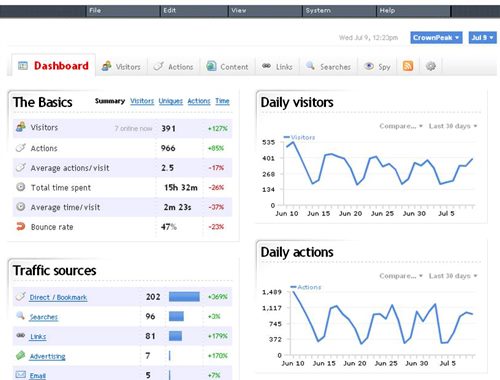Click the Searches magnifier icon in Traffic sources
The width and height of the screenshot is (500, 380).
point(21,315)
